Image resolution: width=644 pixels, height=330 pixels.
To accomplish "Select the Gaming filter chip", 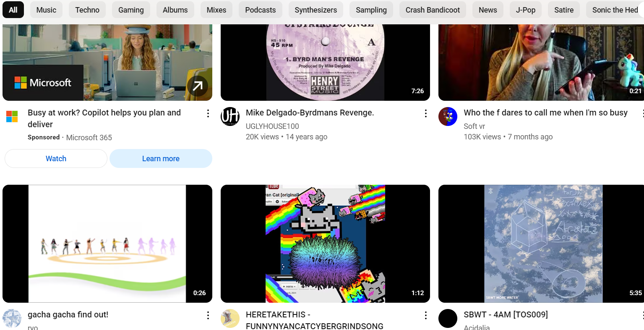I will coord(131,10).
